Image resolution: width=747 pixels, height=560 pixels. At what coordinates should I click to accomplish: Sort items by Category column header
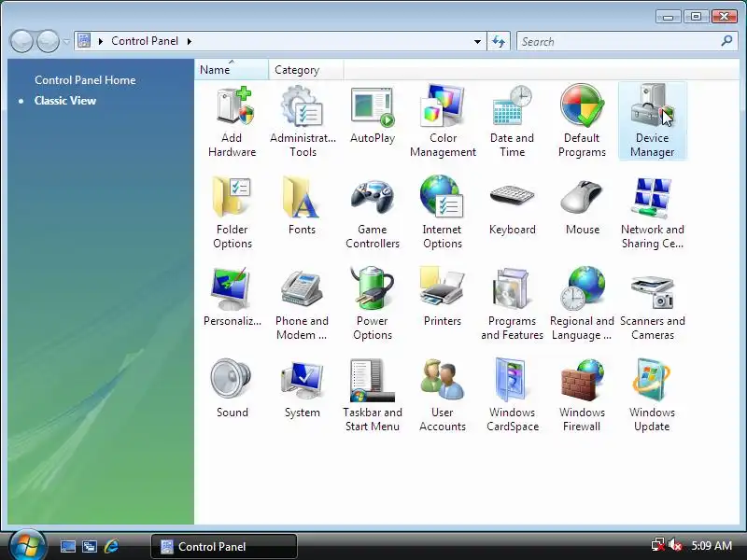(x=305, y=70)
